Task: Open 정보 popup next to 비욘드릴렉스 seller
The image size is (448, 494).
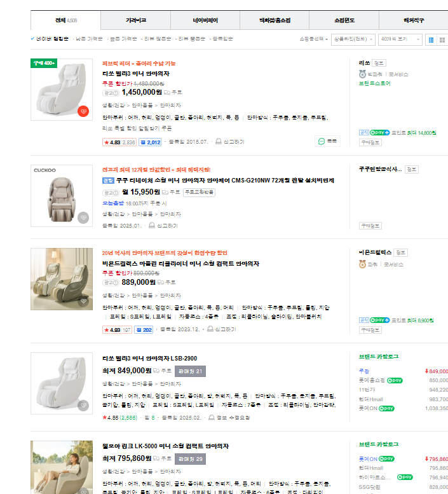Action: [x=401, y=252]
